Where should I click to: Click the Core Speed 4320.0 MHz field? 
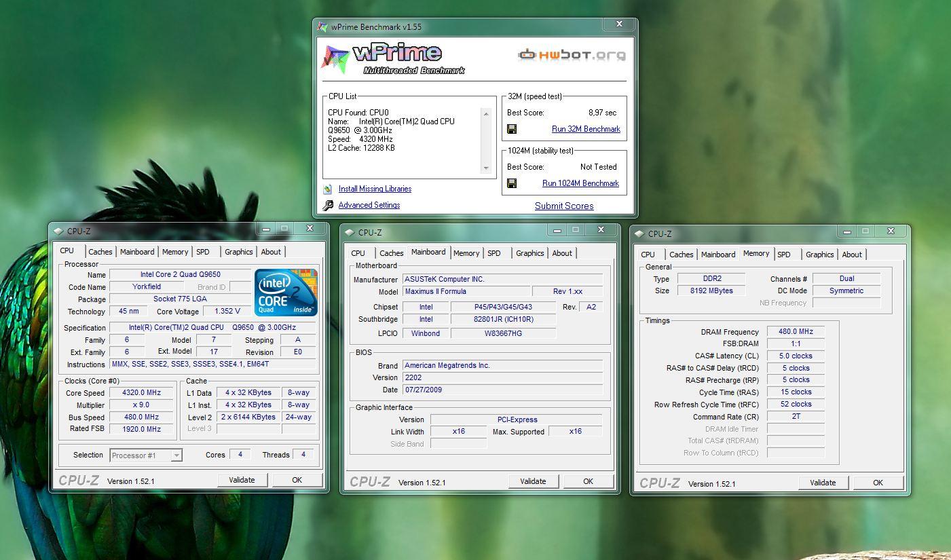[x=141, y=393]
